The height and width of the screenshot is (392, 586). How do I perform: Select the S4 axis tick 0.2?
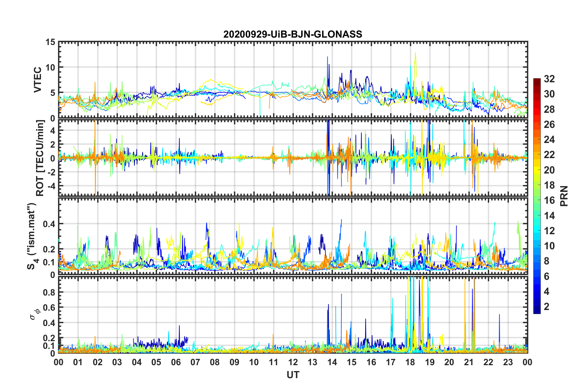click(x=49, y=250)
